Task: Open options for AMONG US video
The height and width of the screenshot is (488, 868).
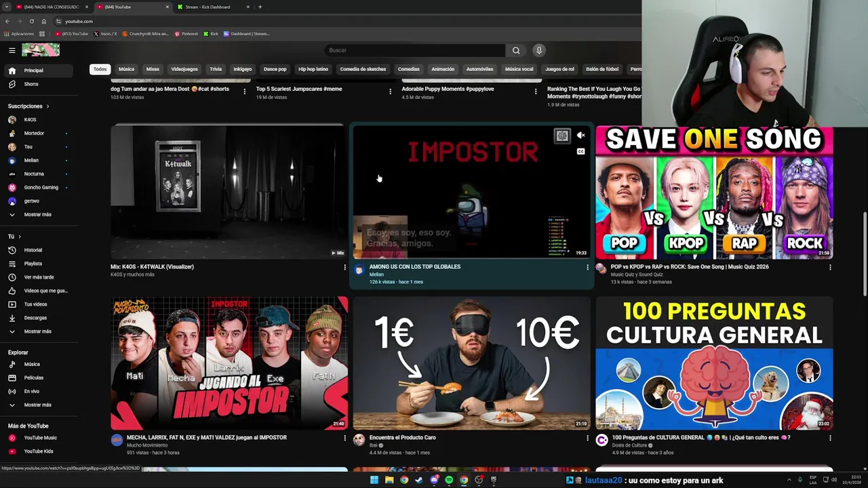Action: [x=587, y=267]
